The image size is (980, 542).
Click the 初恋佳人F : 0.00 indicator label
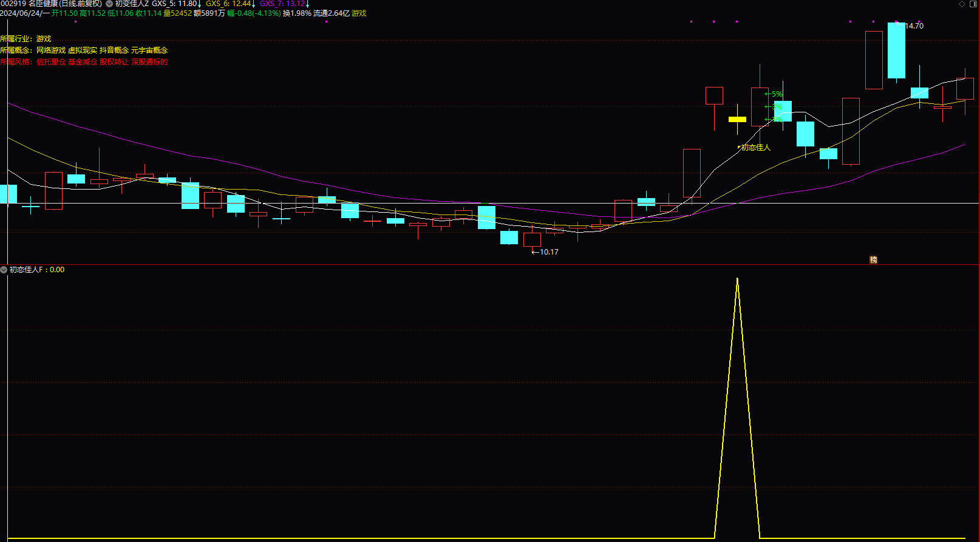pyautogui.click(x=36, y=270)
